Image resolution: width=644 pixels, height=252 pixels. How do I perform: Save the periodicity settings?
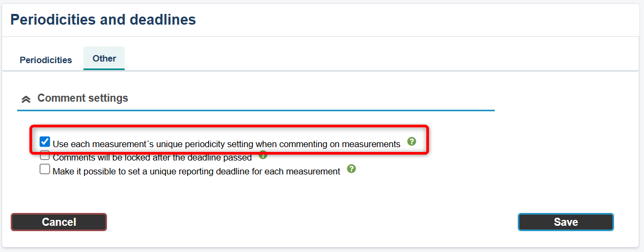click(x=565, y=222)
